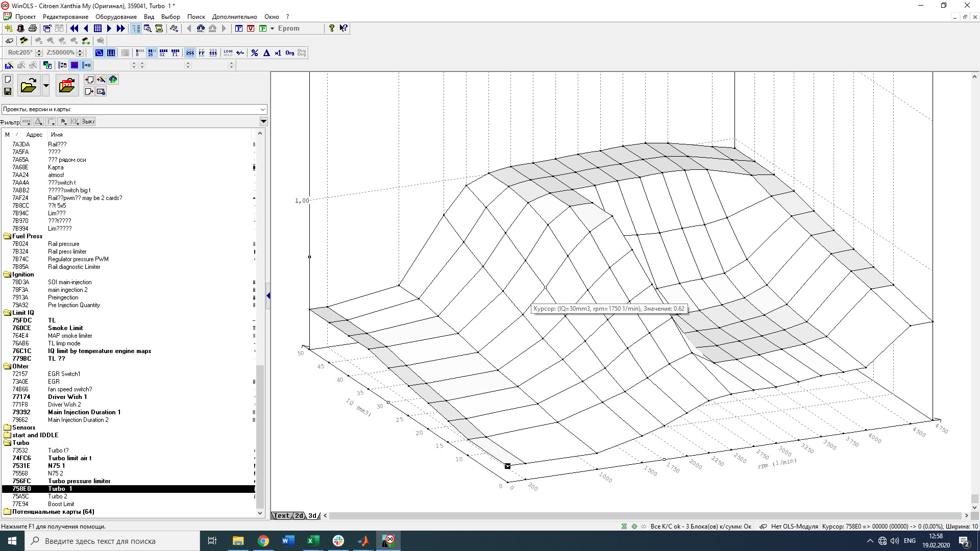Click the import wizard wand icon

[x=101, y=80]
